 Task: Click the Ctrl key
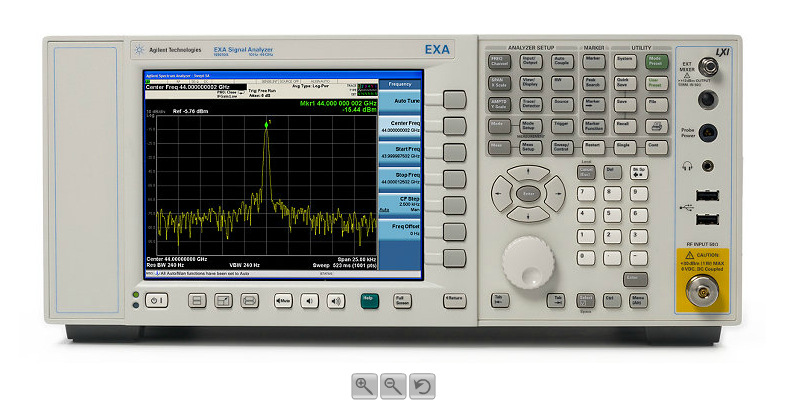612,300
